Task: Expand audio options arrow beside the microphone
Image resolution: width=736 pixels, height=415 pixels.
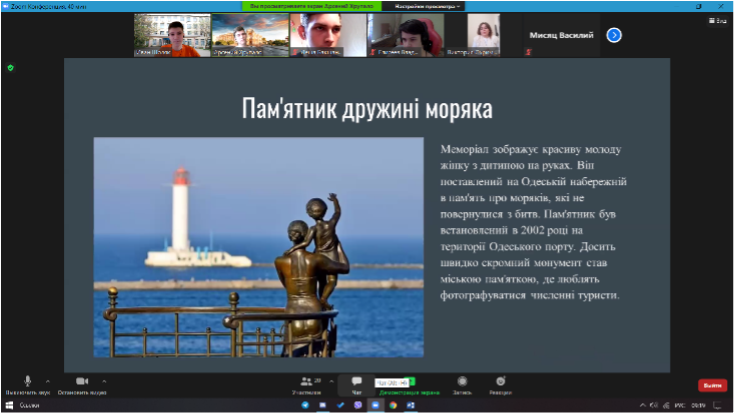Action: click(48, 381)
